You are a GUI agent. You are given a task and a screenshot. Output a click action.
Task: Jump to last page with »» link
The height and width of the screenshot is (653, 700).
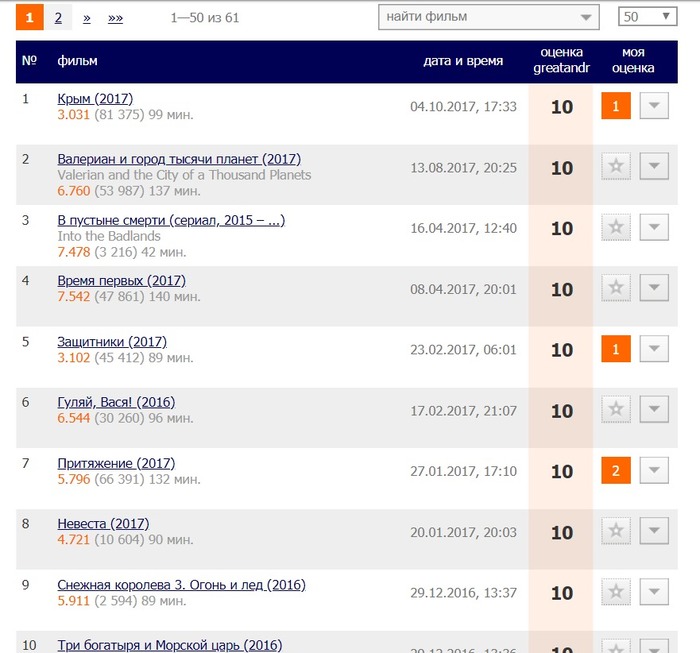point(115,18)
